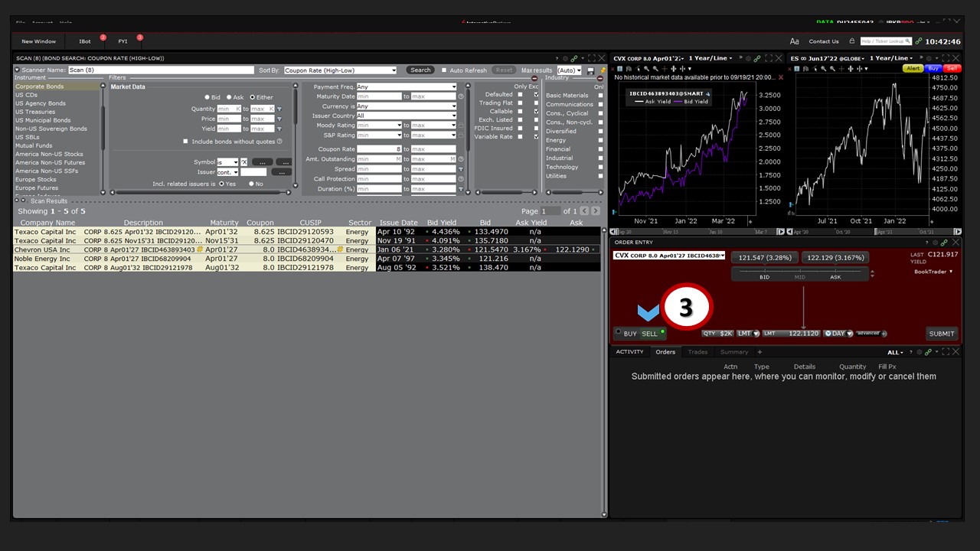The width and height of the screenshot is (980, 551).
Task: Click the lock icon beside Contact Us
Action: click(x=851, y=41)
